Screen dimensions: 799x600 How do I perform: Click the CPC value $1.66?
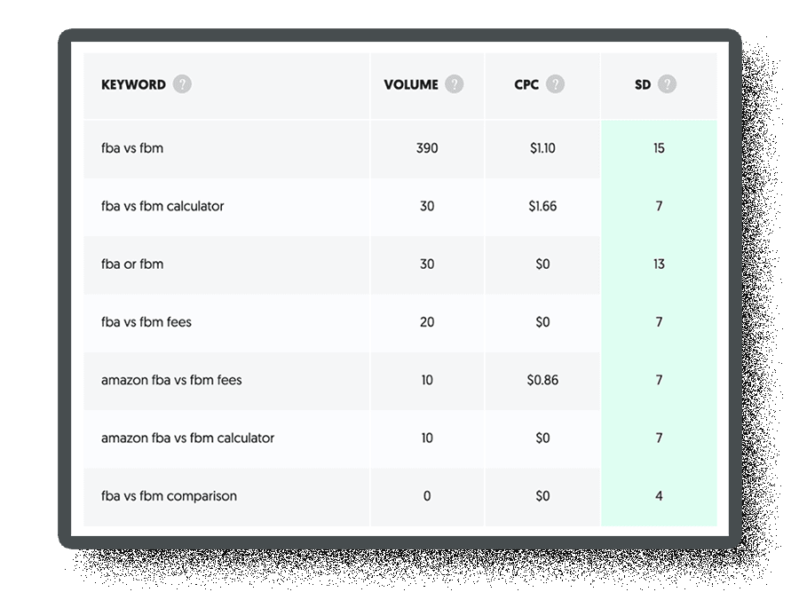(x=543, y=206)
